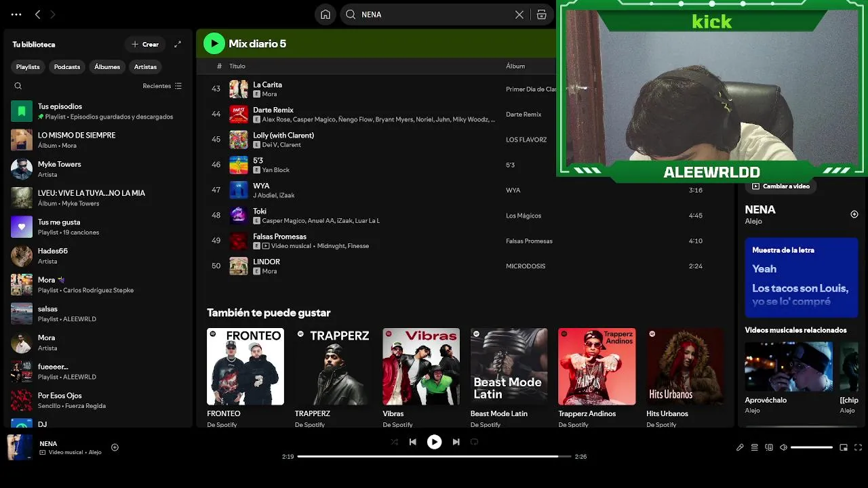Open the MICRODOSIS album link

[x=526, y=266]
